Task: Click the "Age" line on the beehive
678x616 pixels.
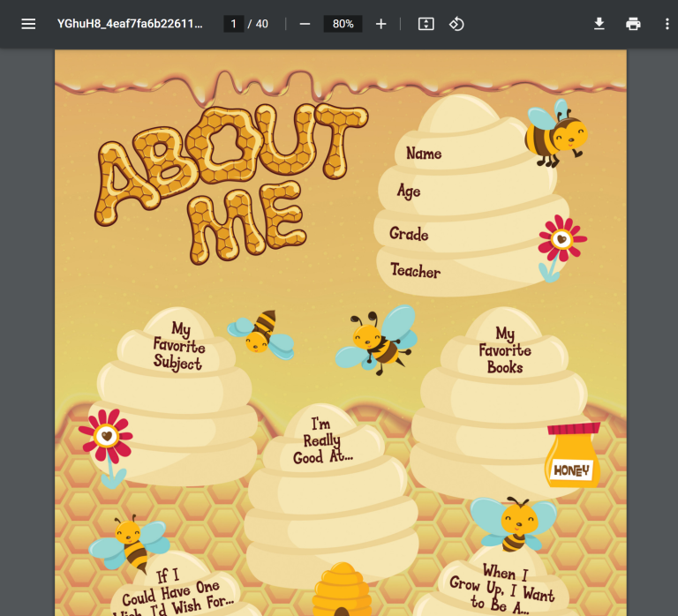Action: click(409, 192)
